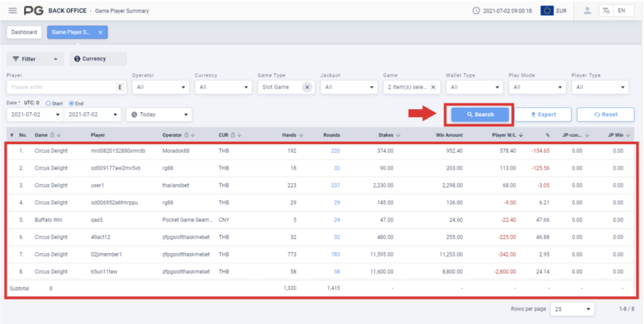644x324 pixels.
Task: Switch to the Dashboard tab
Action: [x=24, y=32]
